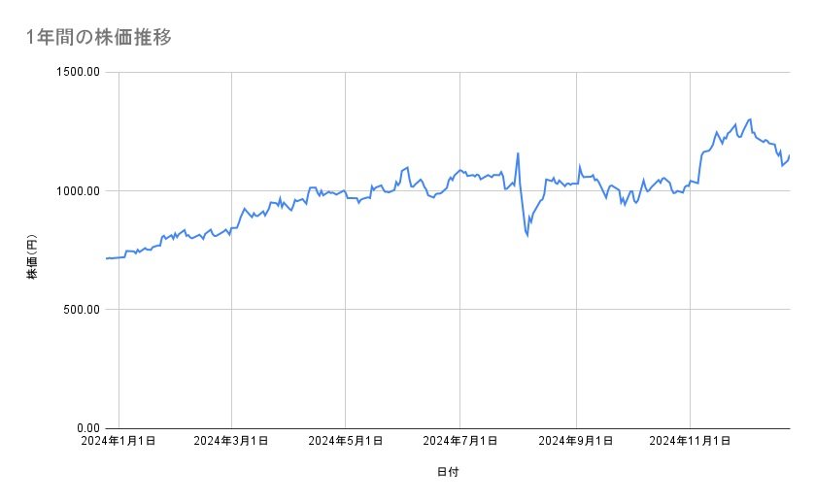
Task: Click the early June price peak near 1100
Action: click(x=408, y=167)
